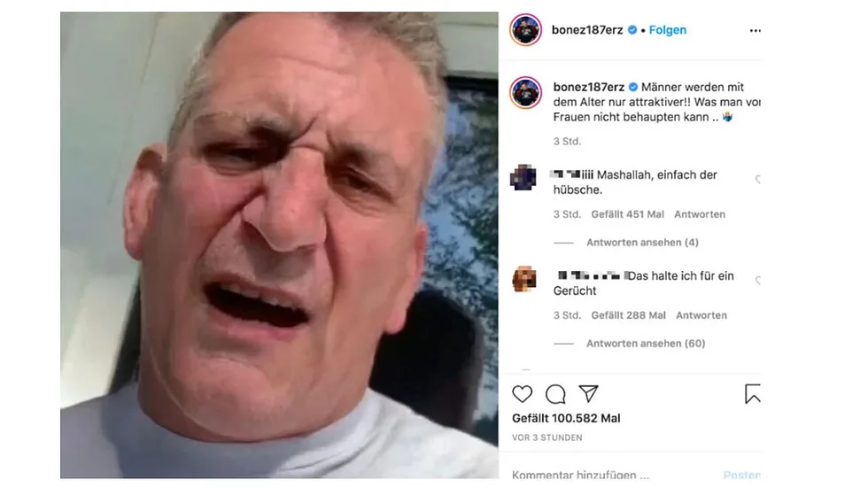Click the Posten button

click(x=742, y=475)
